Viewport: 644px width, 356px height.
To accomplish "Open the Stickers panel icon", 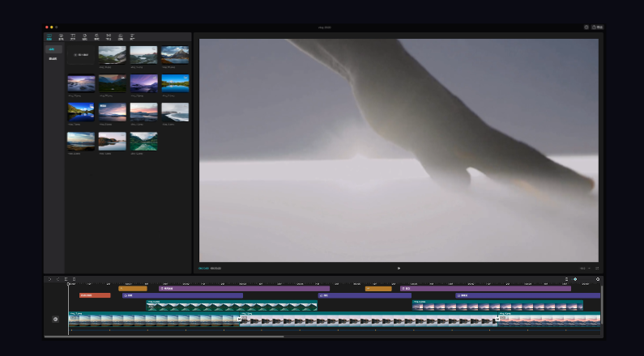I will (x=84, y=36).
